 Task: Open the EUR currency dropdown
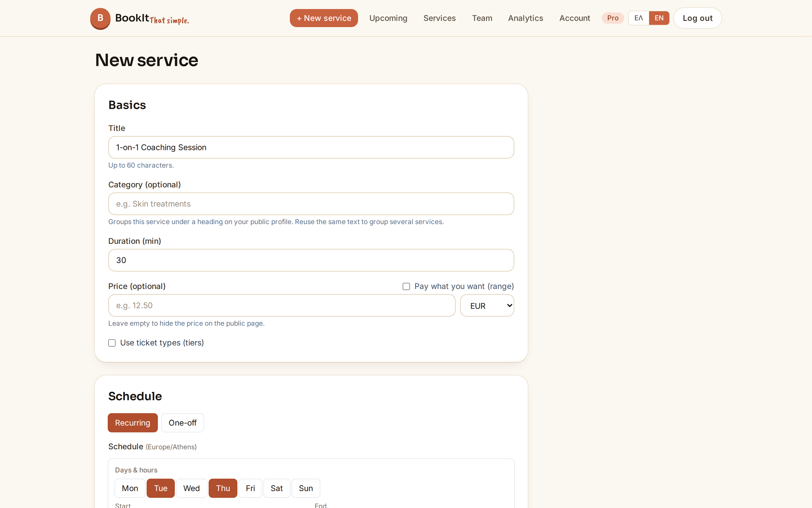click(x=487, y=305)
